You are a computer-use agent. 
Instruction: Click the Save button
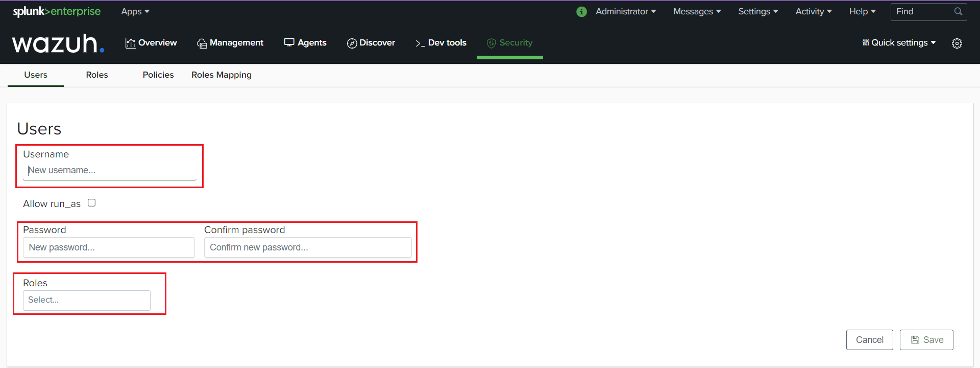pos(926,340)
